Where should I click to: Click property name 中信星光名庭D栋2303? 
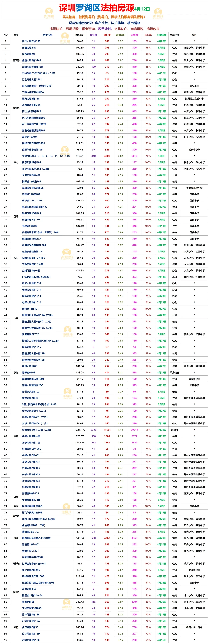pos(34,245)
